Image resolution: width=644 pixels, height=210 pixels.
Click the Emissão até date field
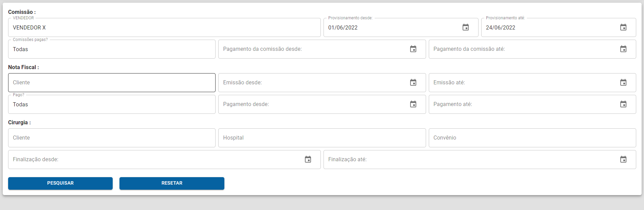(532, 83)
